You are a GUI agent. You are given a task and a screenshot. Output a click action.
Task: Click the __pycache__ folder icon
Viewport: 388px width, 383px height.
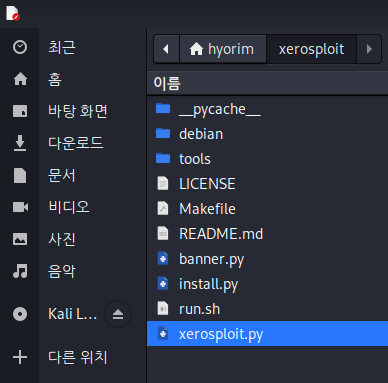[x=163, y=108]
